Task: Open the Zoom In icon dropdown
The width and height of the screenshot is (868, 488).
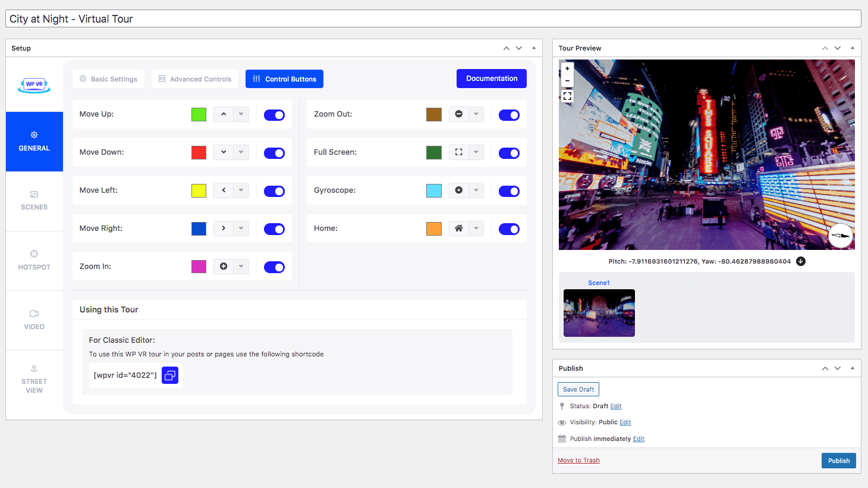Action: click(241, 267)
